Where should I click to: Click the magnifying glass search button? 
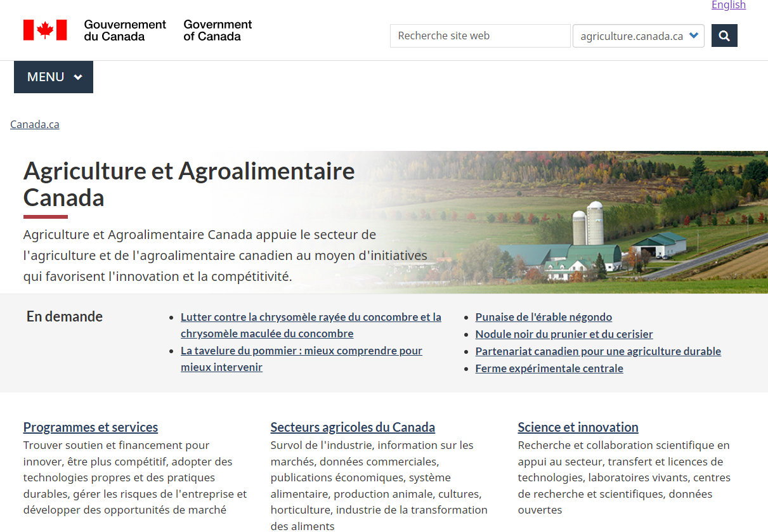click(x=724, y=36)
